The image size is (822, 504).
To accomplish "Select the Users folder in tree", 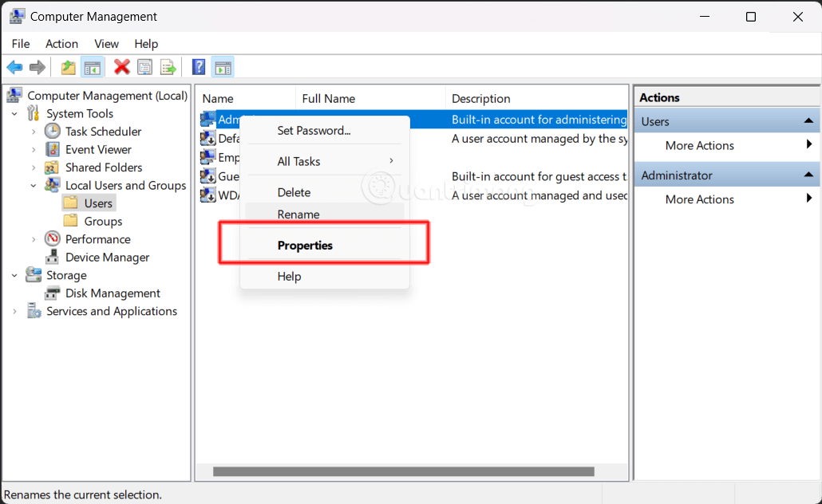I will click(98, 203).
